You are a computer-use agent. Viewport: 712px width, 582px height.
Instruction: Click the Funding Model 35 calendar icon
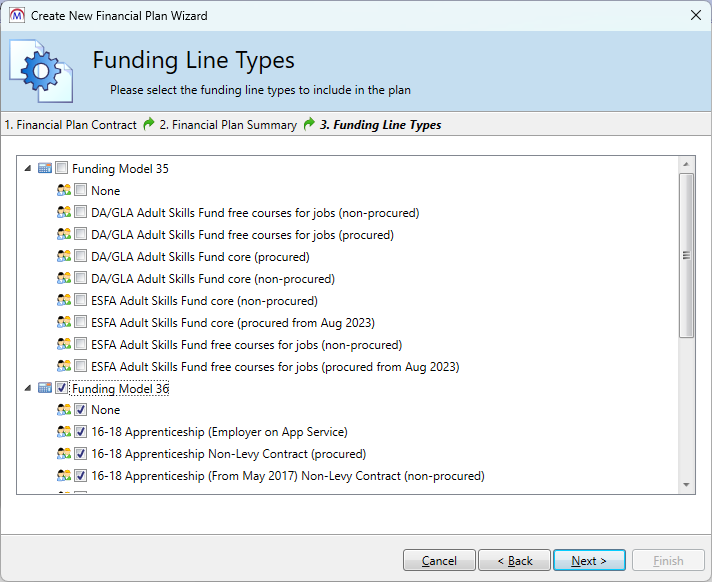45,168
